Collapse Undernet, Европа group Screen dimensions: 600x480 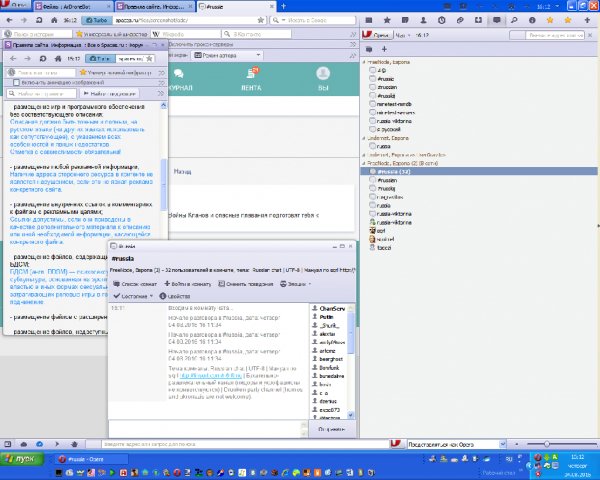(364, 138)
